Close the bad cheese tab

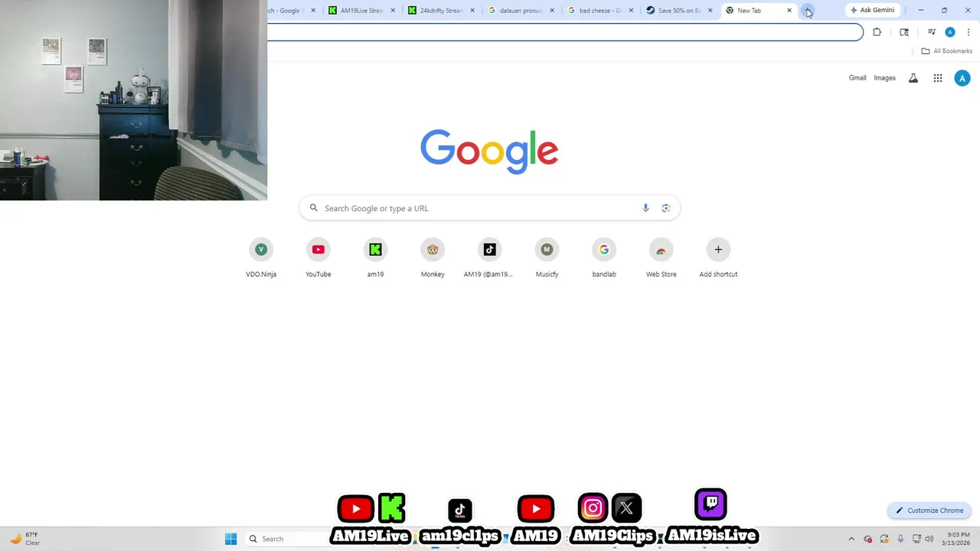pos(631,11)
